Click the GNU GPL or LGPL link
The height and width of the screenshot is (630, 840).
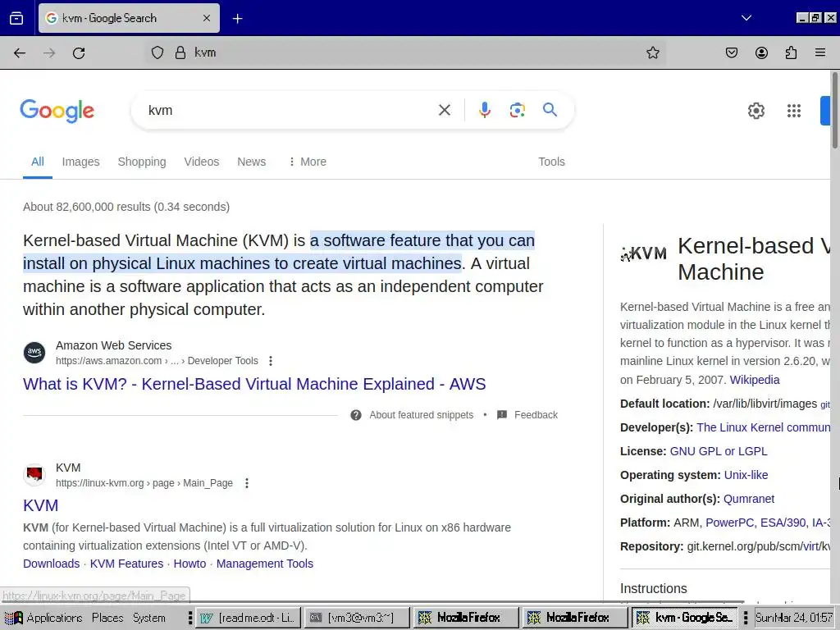[719, 451]
